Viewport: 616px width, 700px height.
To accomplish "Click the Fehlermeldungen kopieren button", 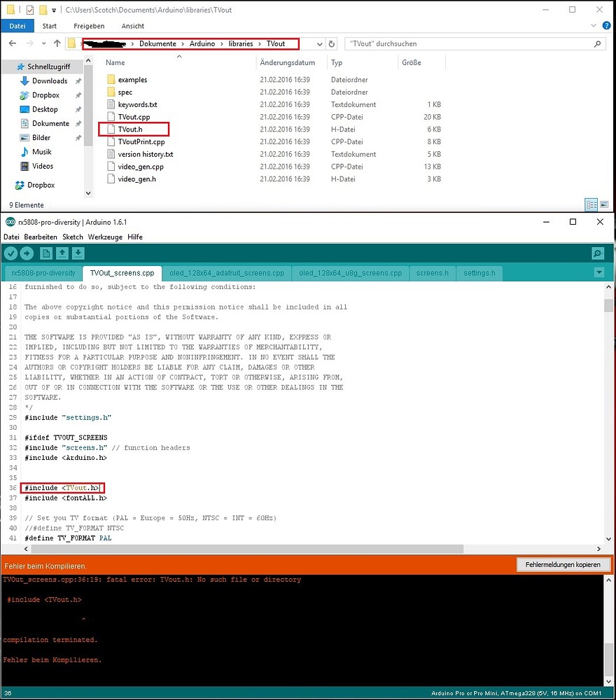I will click(x=563, y=564).
